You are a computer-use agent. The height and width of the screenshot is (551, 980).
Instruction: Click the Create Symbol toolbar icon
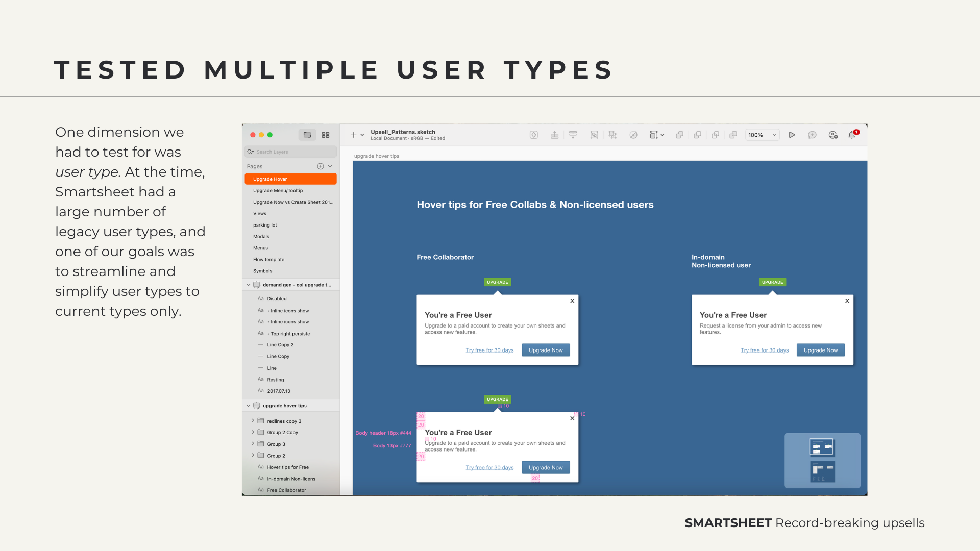(x=533, y=135)
